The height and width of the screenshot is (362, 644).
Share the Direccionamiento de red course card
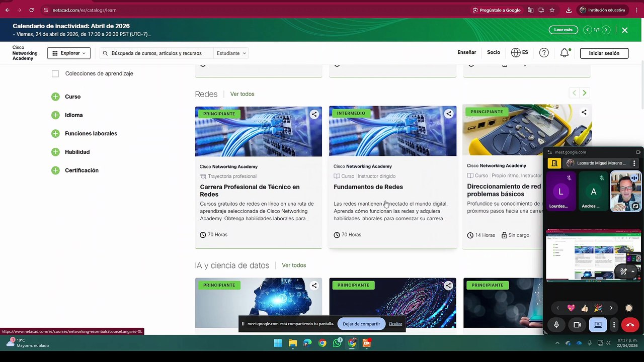[584, 113]
